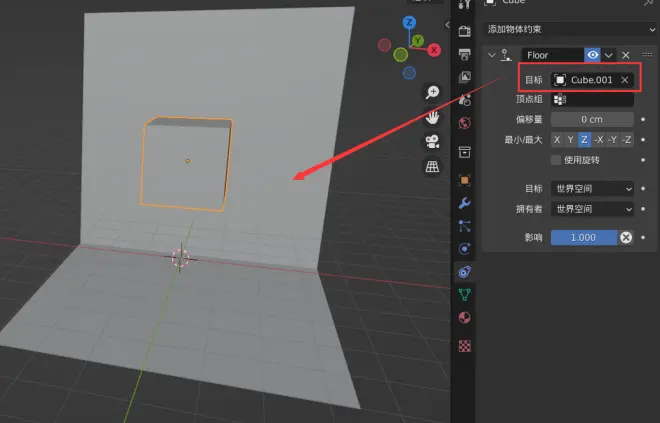Click the 偏移量 0 cm field
The width and height of the screenshot is (660, 423).
click(x=592, y=120)
